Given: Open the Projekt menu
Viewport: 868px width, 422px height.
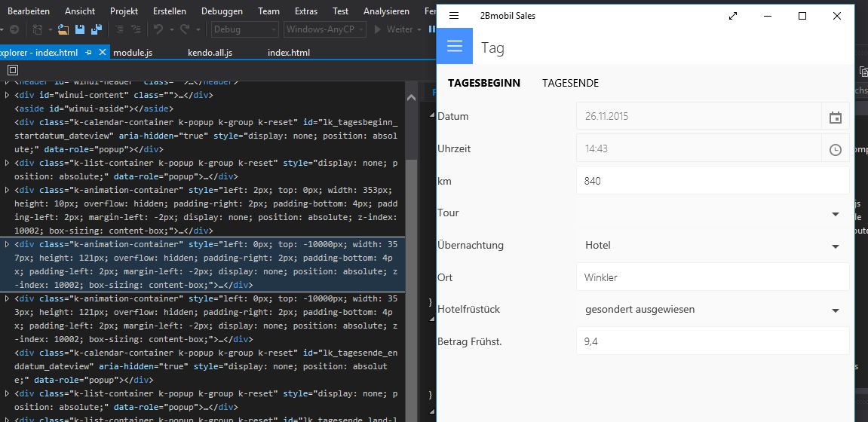Looking at the screenshot, I should (x=124, y=11).
